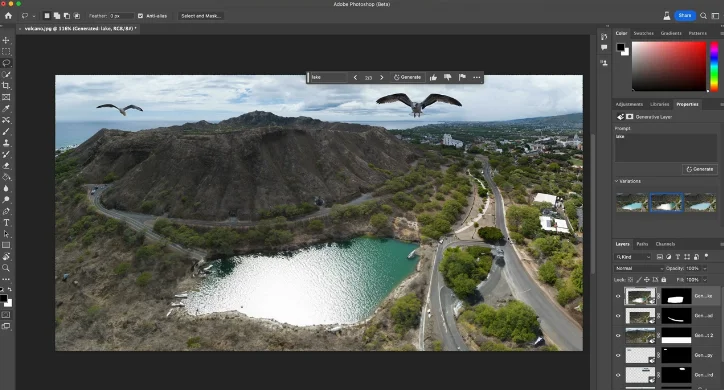Select the Clone Stamp tool

tap(6, 143)
